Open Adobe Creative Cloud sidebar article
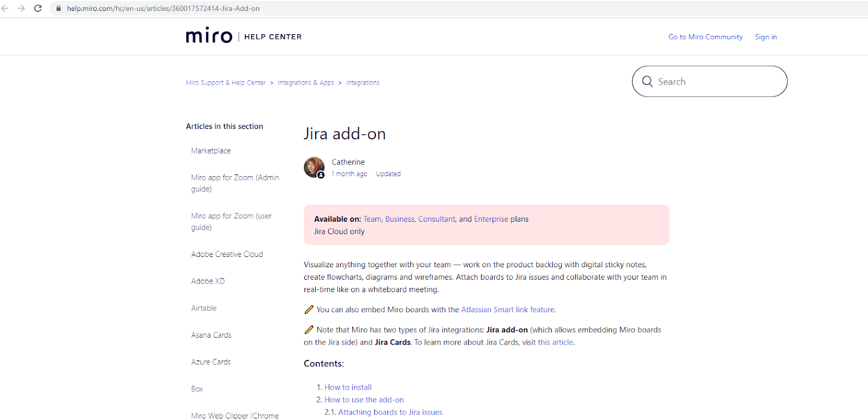Viewport: 868px width, 419px height. [227, 254]
